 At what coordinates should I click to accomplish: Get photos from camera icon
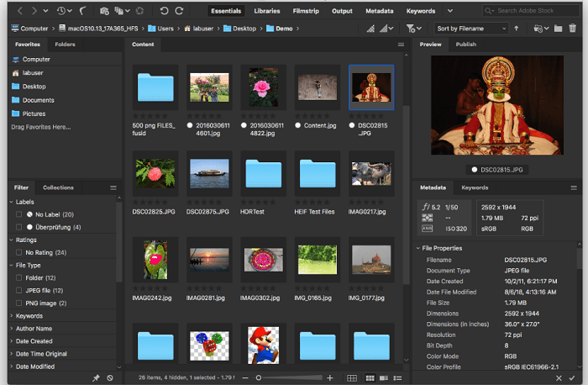pyautogui.click(x=104, y=11)
